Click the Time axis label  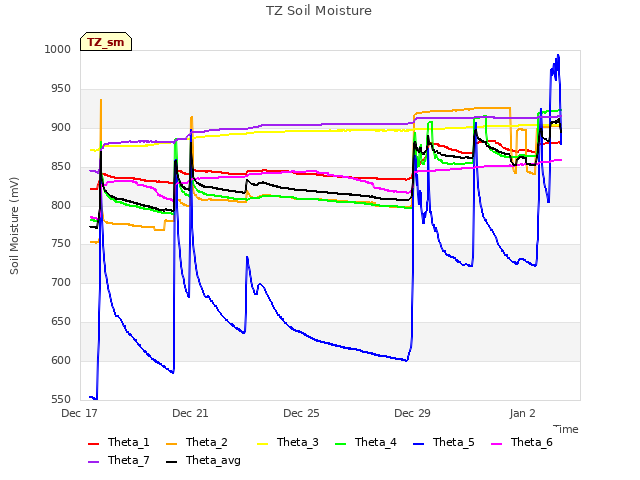point(566,429)
